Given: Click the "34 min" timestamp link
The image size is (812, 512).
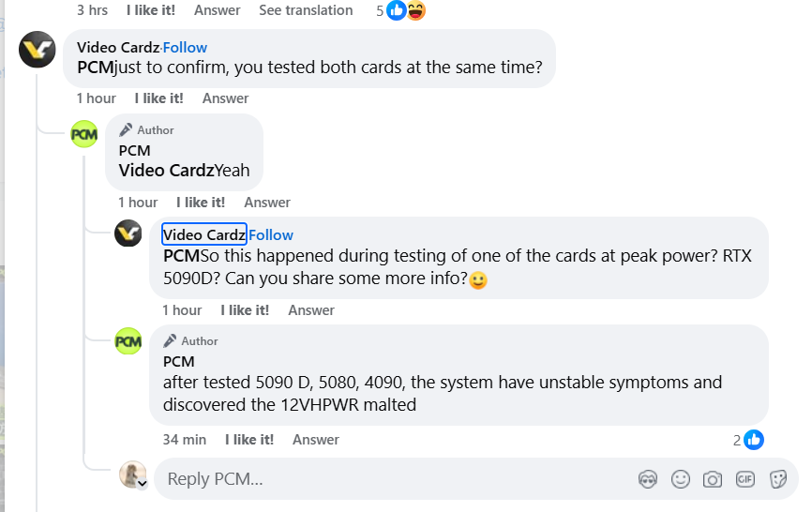Looking at the screenshot, I should tap(184, 439).
